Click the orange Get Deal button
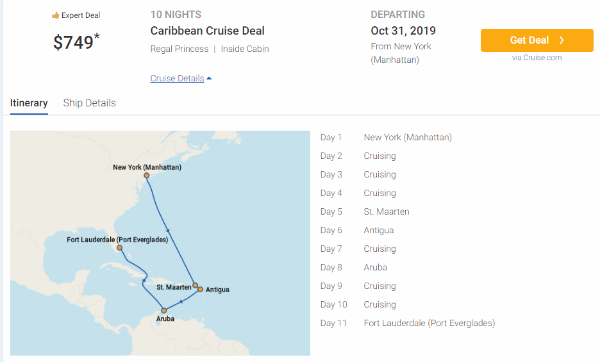600x362 pixels. tap(537, 40)
